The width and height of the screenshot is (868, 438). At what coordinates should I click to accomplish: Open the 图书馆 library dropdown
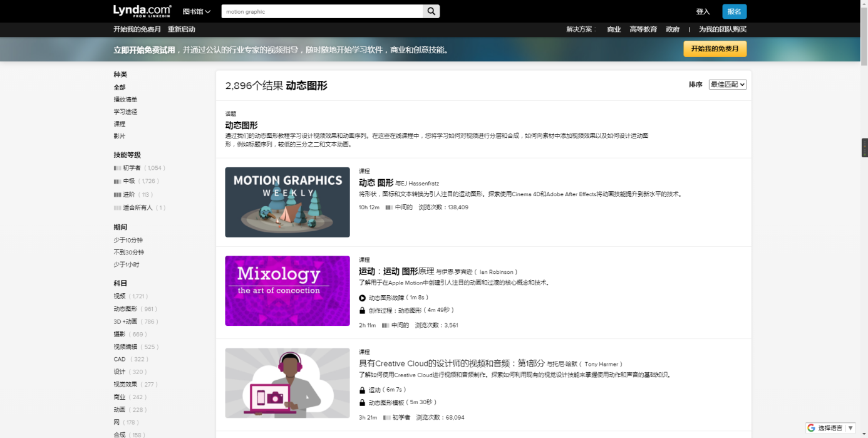pyautogui.click(x=196, y=11)
